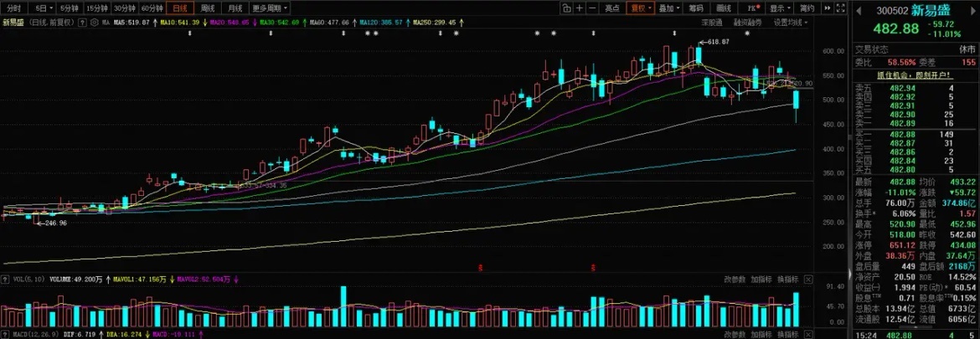
Task: Switch to the 周线 weekly chart
Action: [x=208, y=8]
